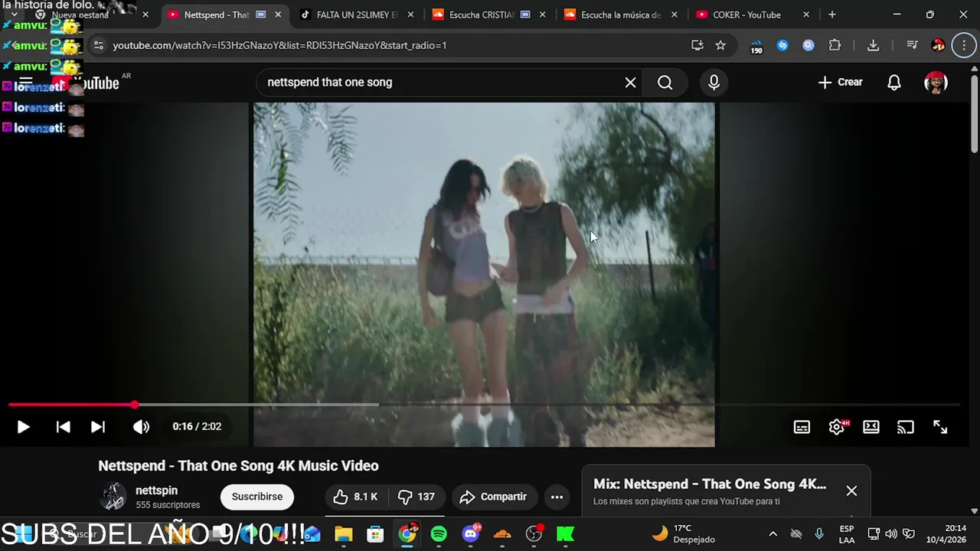980x551 pixels.
Task: Open the Crear menu
Action: click(x=840, y=82)
